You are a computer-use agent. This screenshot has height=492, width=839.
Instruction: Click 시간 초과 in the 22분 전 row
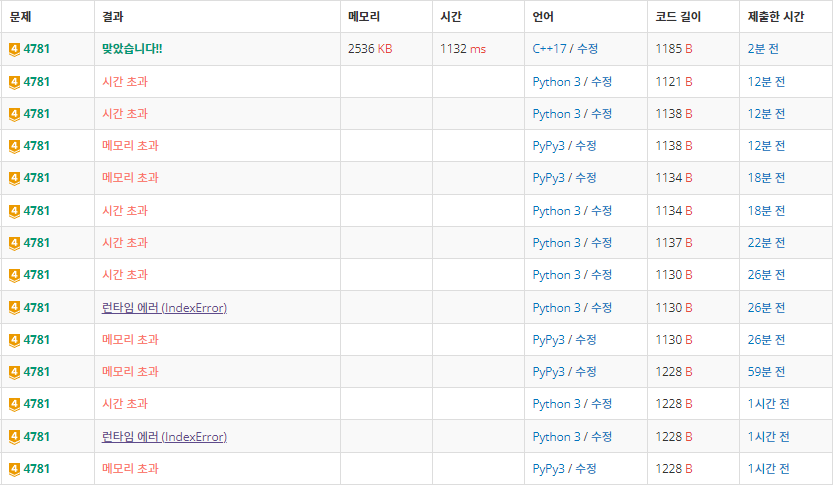pyautogui.click(x=125, y=243)
